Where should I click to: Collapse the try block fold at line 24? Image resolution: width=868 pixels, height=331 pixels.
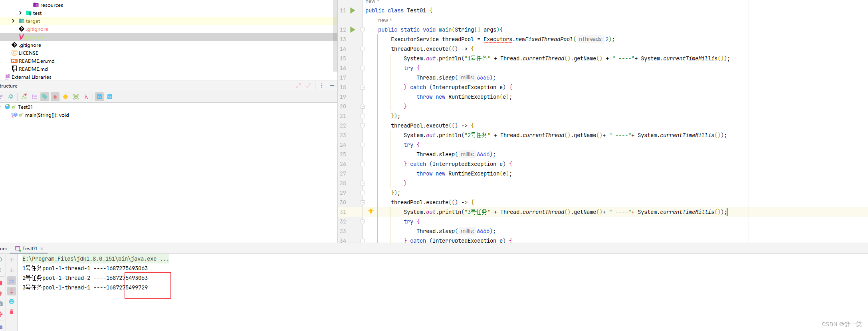coord(363,145)
